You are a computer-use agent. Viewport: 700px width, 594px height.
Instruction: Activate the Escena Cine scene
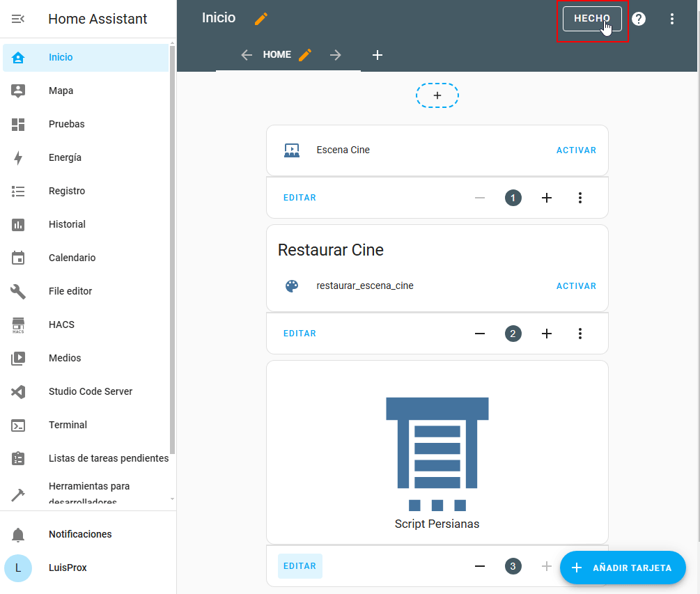click(x=576, y=150)
